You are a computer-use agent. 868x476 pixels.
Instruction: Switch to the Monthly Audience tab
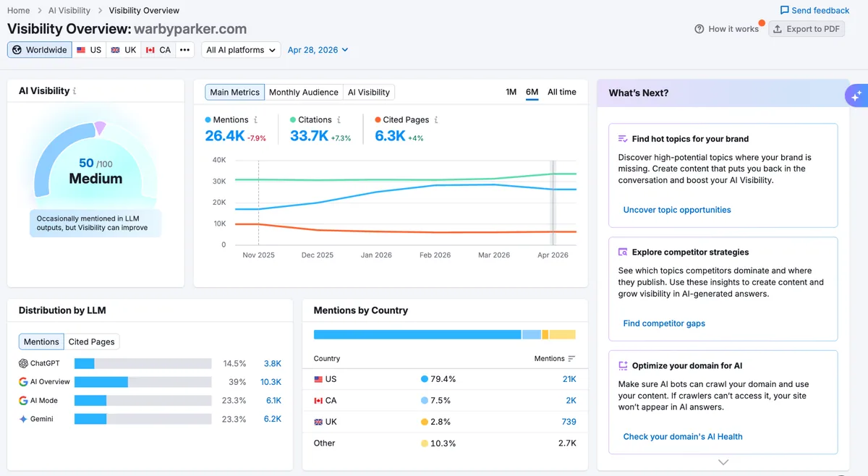click(x=304, y=93)
